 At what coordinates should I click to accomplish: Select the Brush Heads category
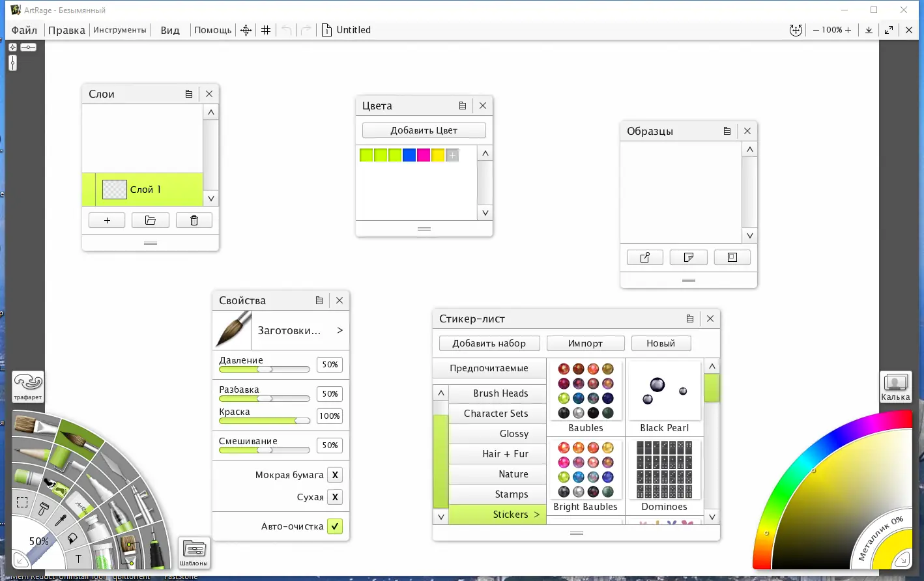tap(498, 393)
